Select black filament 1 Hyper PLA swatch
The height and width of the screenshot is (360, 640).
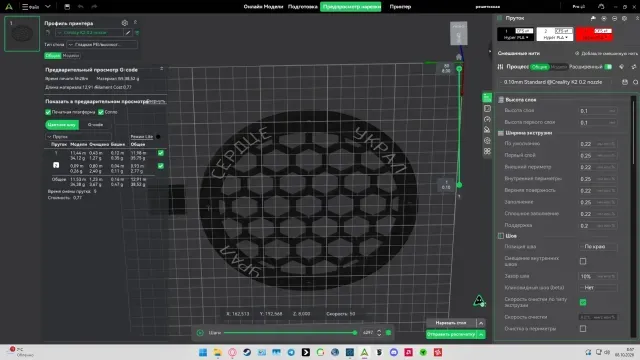[516, 34]
